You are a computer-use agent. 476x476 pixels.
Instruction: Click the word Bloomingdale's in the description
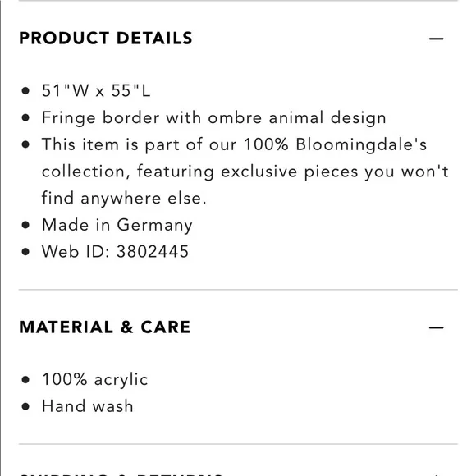click(361, 144)
